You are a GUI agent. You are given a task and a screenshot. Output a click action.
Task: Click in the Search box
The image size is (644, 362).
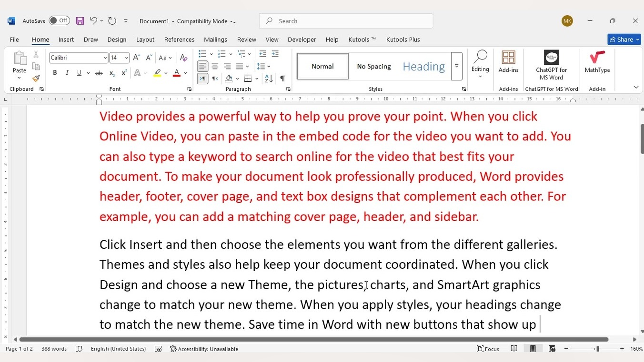pos(346,21)
